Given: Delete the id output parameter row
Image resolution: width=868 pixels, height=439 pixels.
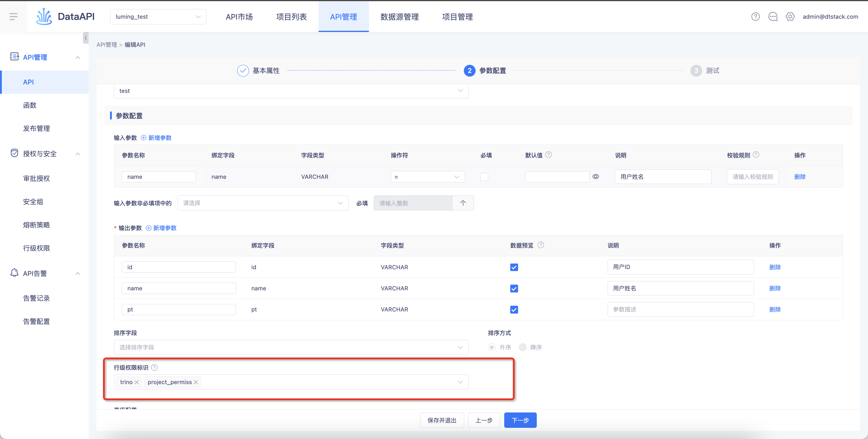Looking at the screenshot, I should click(x=775, y=267).
